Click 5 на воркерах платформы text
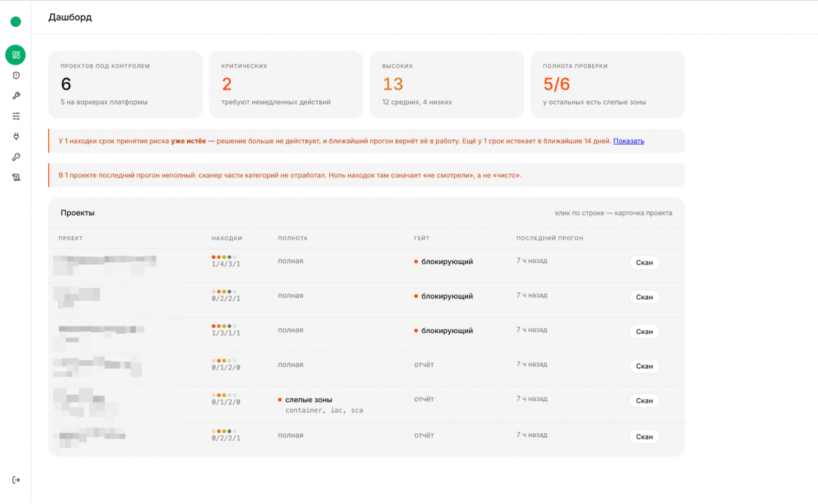 (x=104, y=102)
